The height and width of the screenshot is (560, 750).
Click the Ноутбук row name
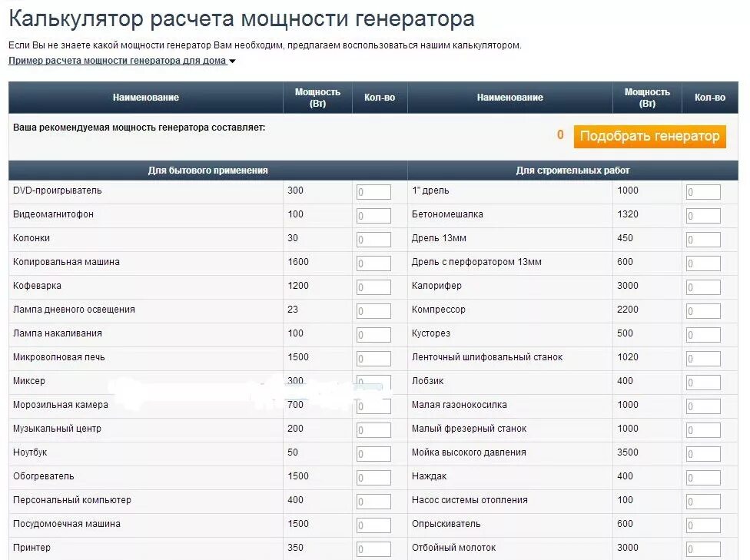(30, 452)
